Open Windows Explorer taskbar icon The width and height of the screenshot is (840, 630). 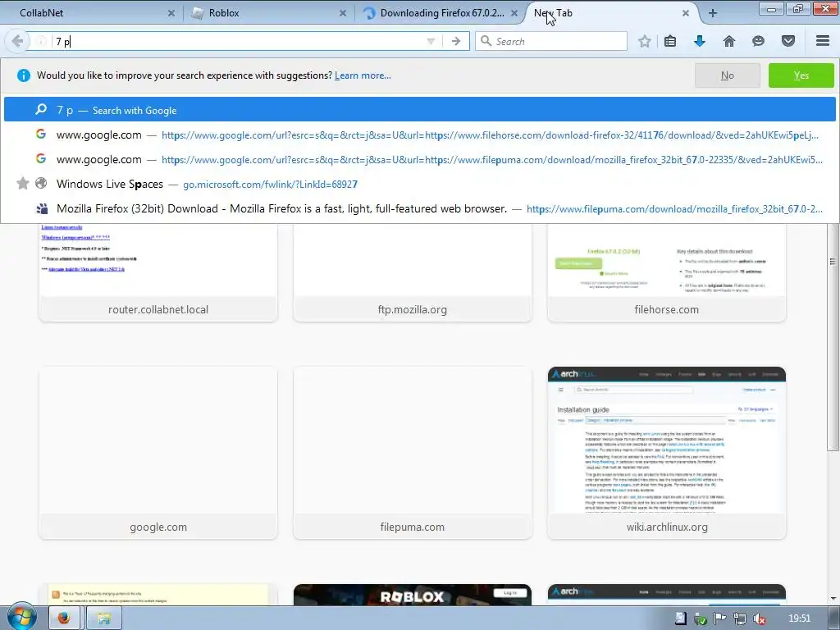[x=104, y=619]
